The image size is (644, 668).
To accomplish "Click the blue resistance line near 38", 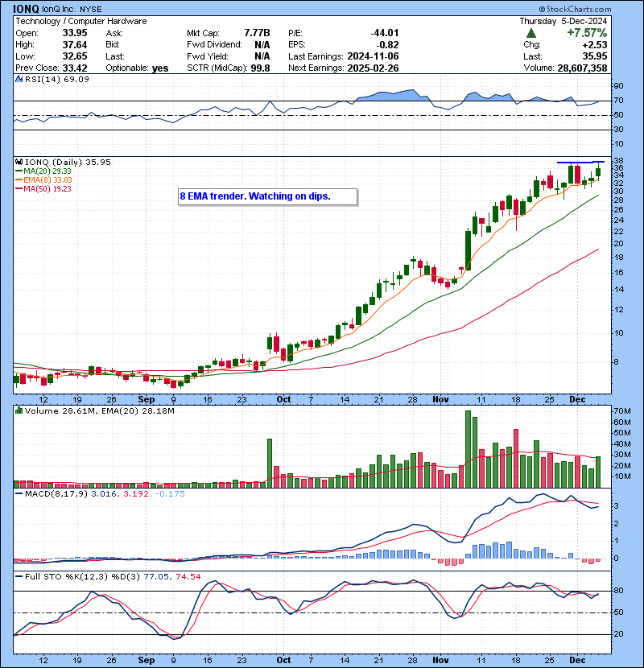I will [x=580, y=163].
